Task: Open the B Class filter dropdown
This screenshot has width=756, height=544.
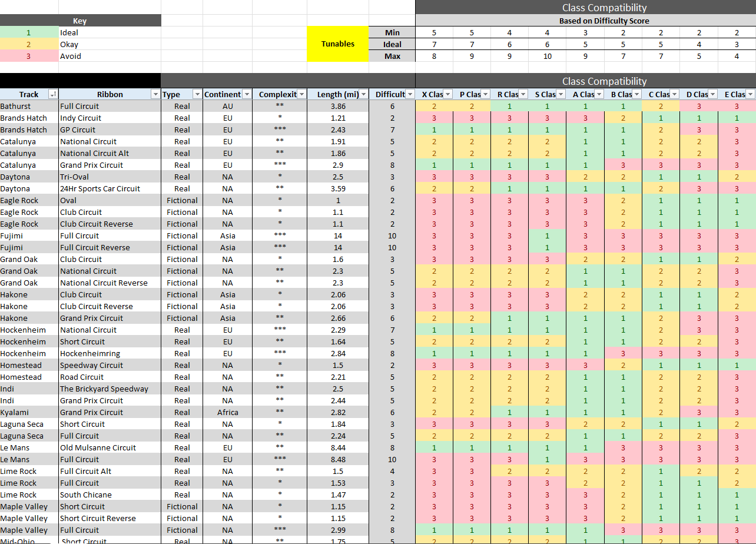Action: click(x=636, y=94)
